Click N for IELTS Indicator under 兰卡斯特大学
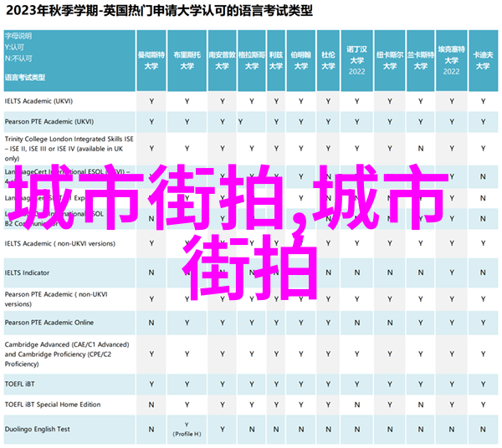The width and height of the screenshot is (502, 448). point(420,272)
